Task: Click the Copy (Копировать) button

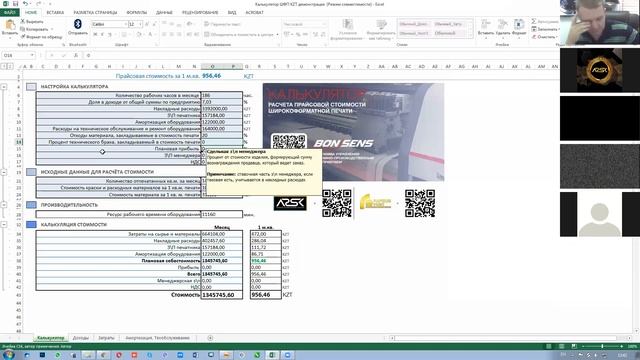Action: point(35,29)
